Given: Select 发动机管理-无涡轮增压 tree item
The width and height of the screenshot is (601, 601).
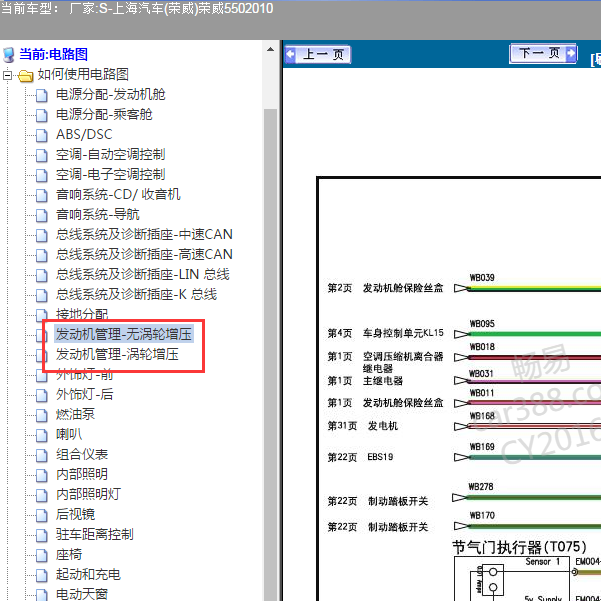Looking at the screenshot, I should (x=123, y=334).
